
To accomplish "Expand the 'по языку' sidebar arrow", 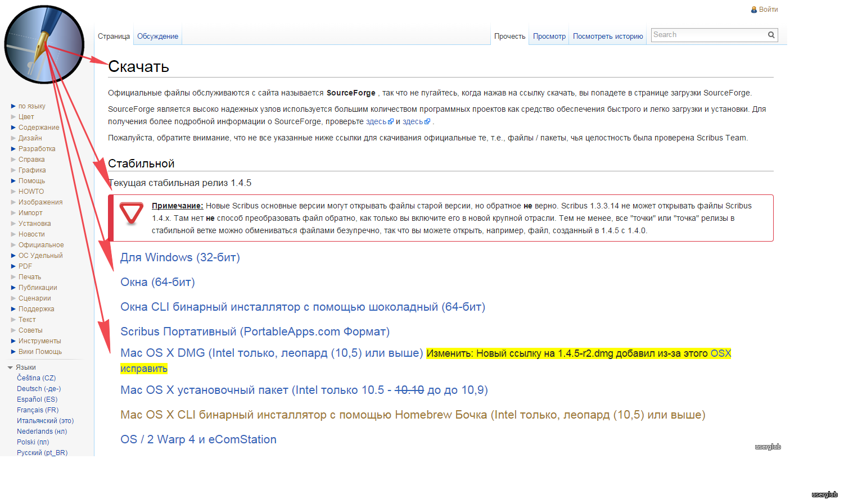I will [x=13, y=106].
